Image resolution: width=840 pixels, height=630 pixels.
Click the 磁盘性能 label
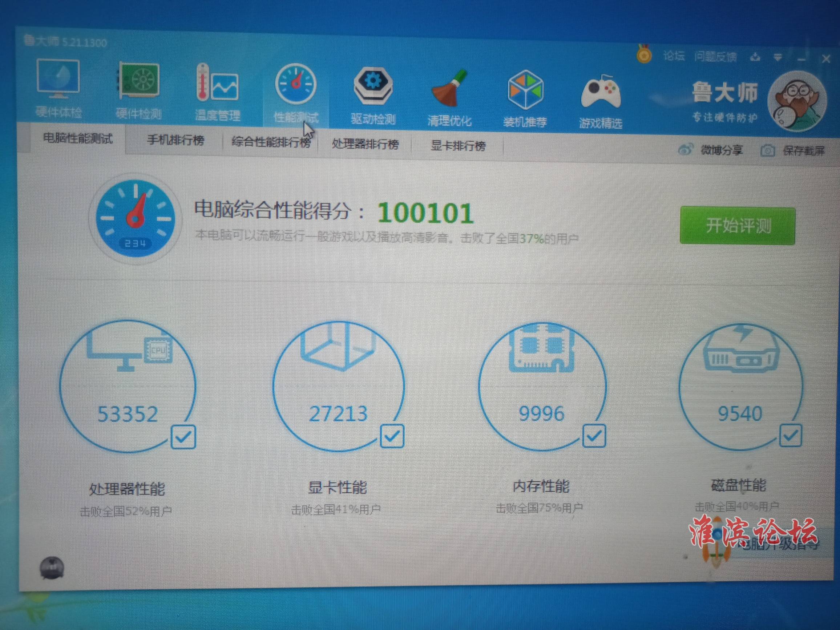[x=738, y=485]
